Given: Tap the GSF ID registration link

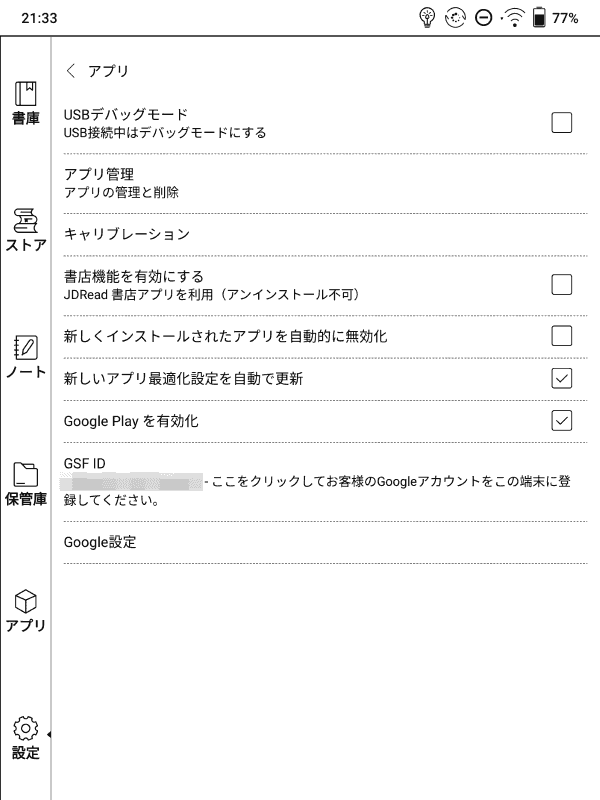Looking at the screenshot, I should click(300, 479).
